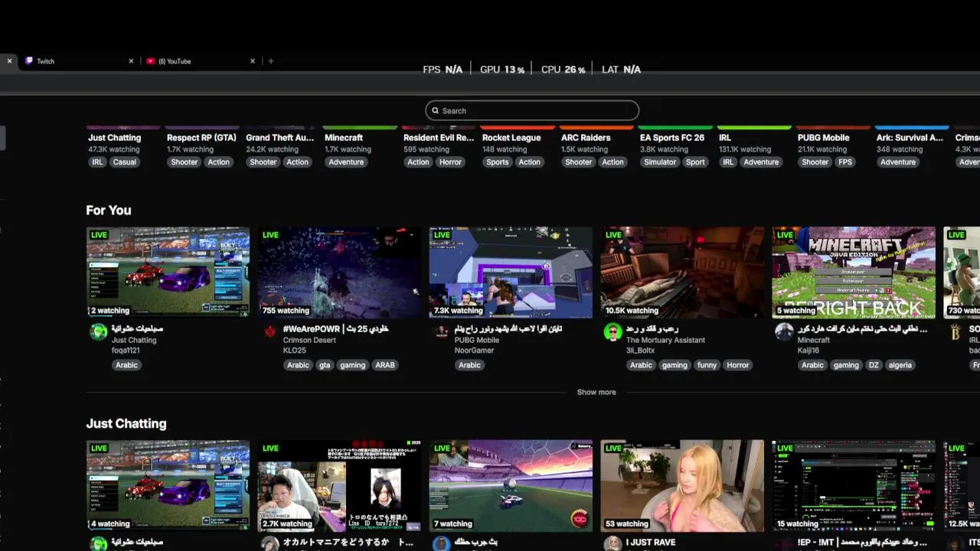Open NoorGamer channel name
This screenshot has height=551, width=980.
coord(474,350)
